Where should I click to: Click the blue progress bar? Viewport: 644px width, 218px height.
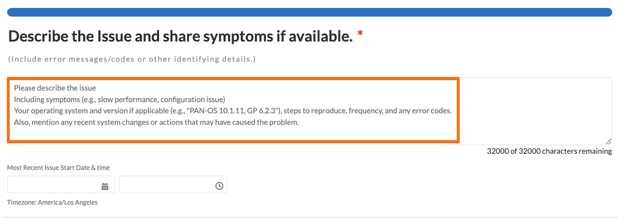click(310, 12)
